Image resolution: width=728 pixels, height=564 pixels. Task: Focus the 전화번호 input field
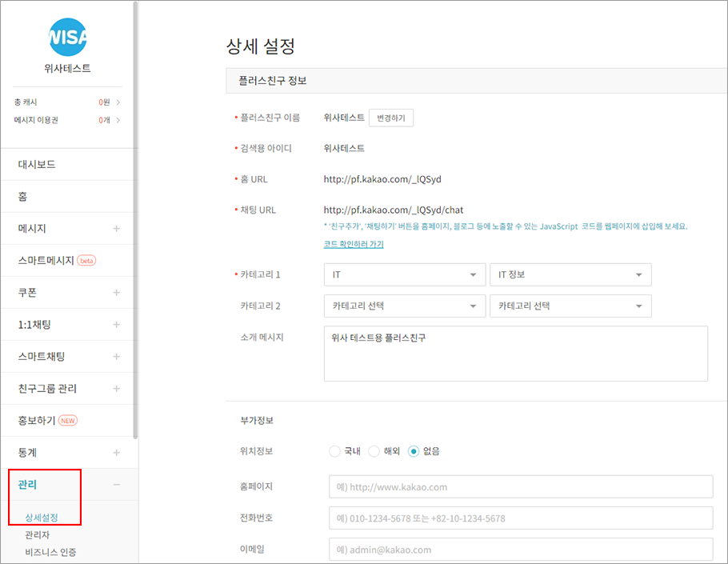pos(521,518)
